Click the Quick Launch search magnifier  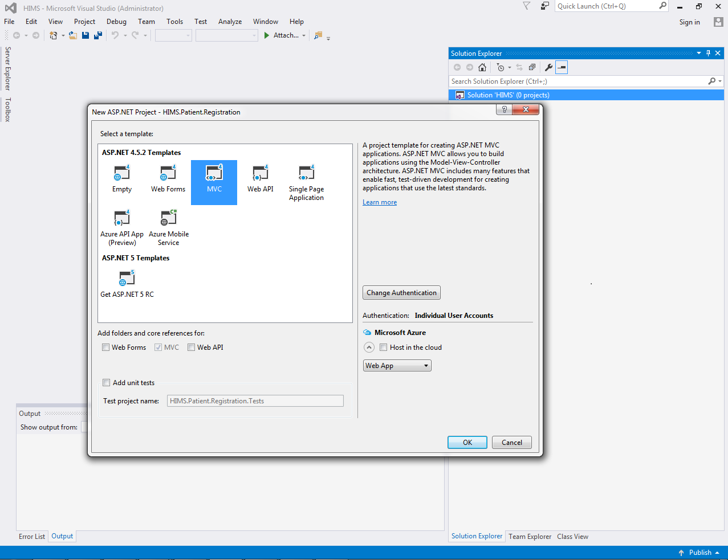tap(662, 6)
